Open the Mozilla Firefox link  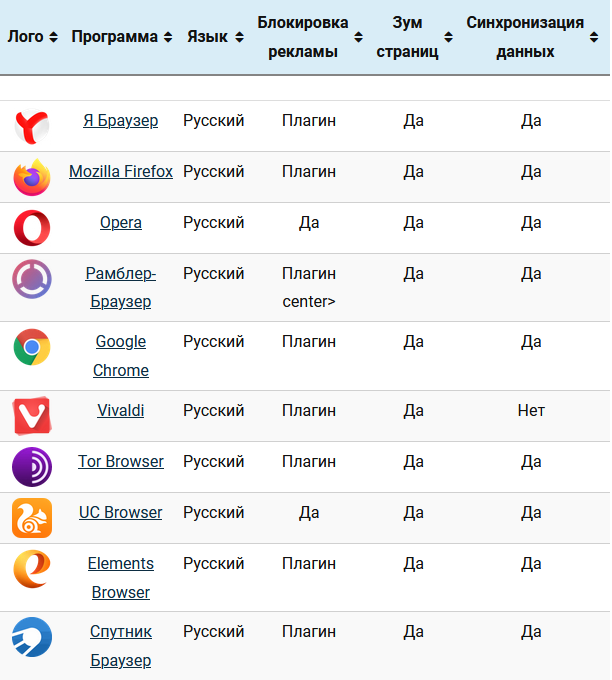click(x=121, y=172)
